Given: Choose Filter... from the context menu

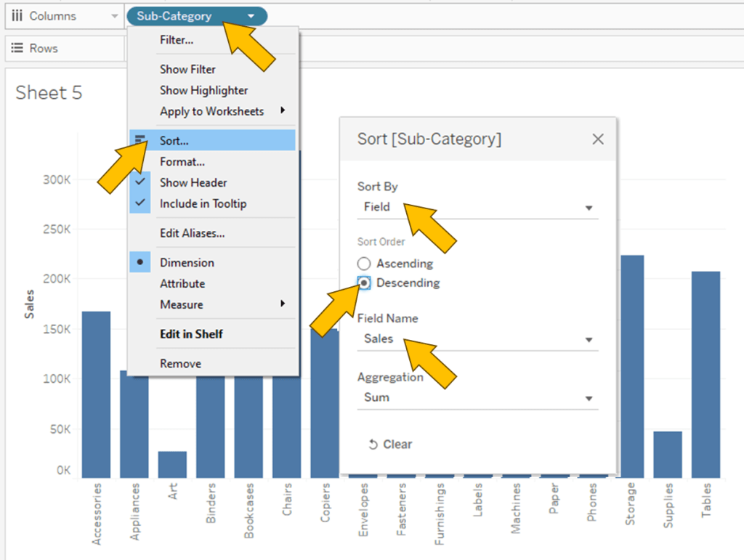Looking at the screenshot, I should tap(177, 41).
